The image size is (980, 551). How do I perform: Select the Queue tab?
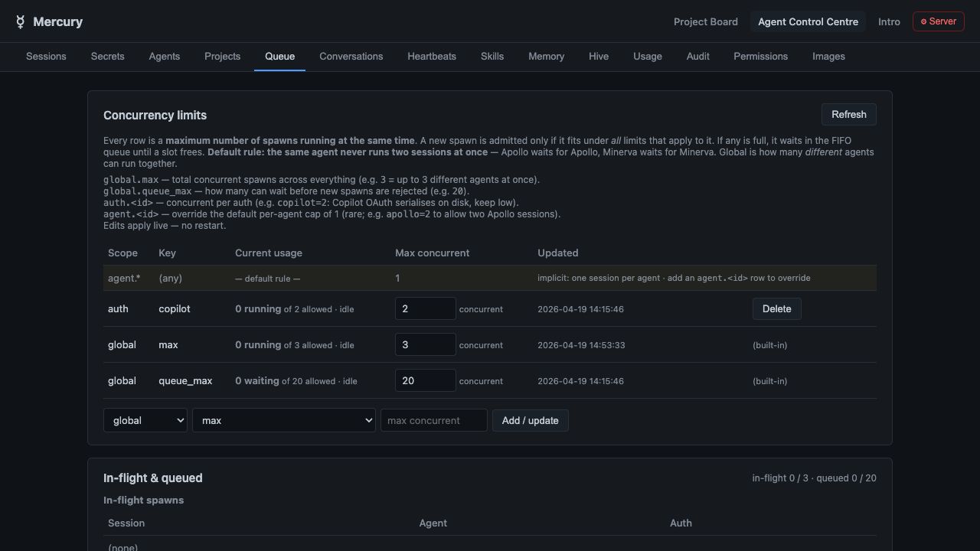(x=279, y=57)
